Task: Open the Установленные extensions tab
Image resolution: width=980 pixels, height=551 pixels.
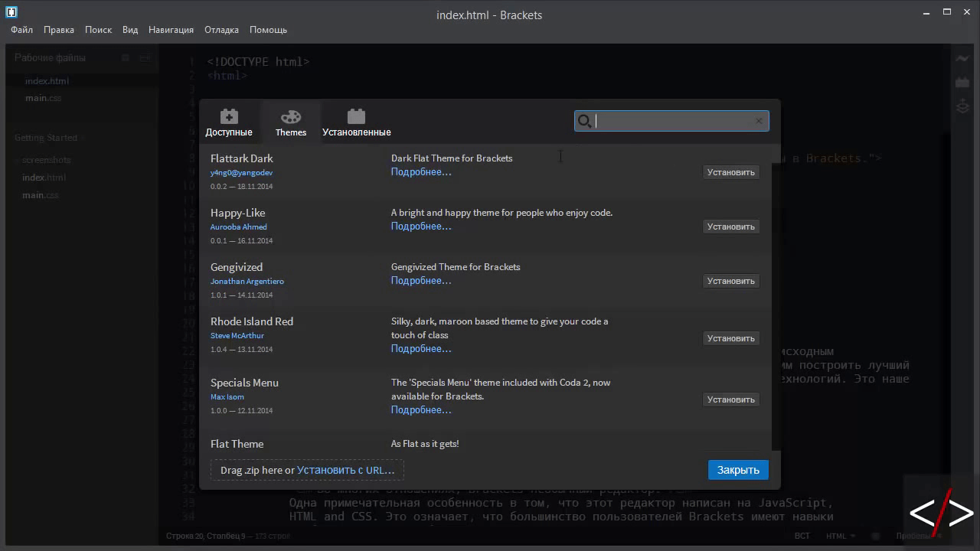Action: tap(356, 122)
